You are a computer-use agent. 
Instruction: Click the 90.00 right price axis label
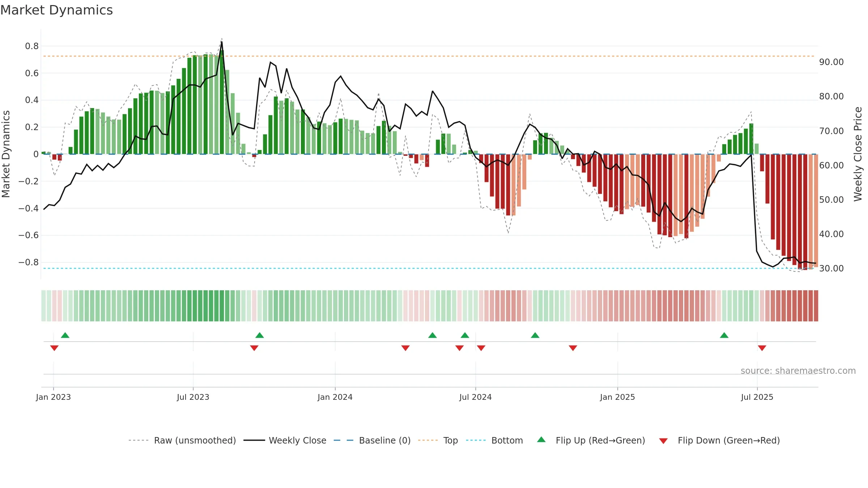coord(831,62)
